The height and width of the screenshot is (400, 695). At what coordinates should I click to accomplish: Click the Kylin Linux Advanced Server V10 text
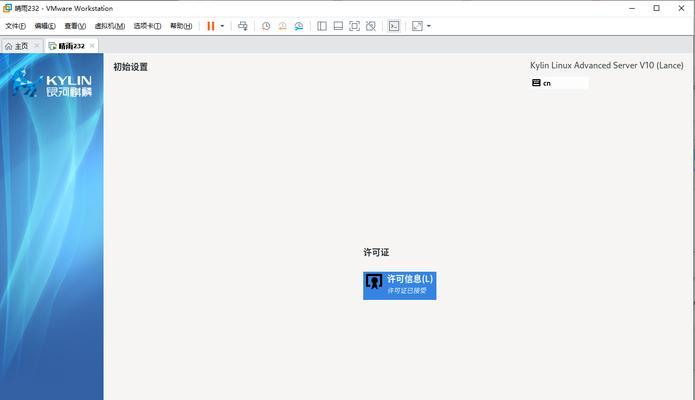coord(606,65)
